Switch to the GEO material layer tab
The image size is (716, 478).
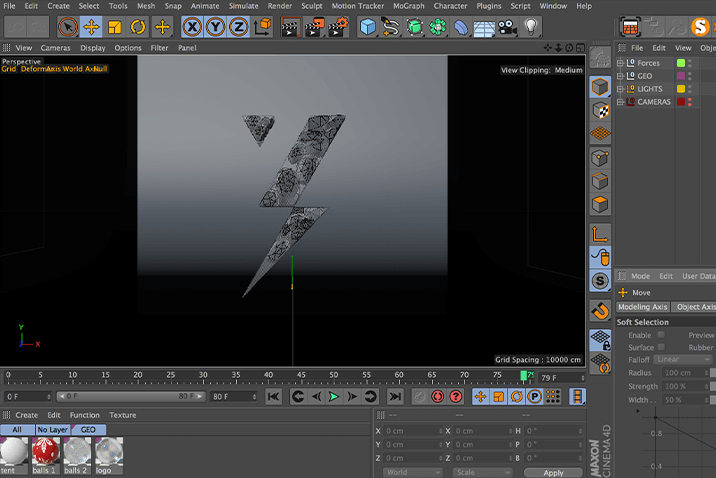pyautogui.click(x=88, y=430)
